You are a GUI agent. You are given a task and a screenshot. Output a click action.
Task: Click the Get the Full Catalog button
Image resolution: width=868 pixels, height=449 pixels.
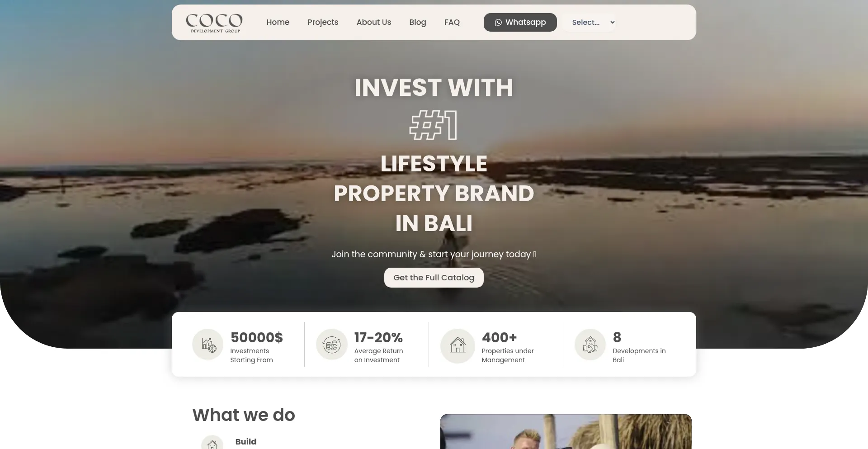click(434, 278)
